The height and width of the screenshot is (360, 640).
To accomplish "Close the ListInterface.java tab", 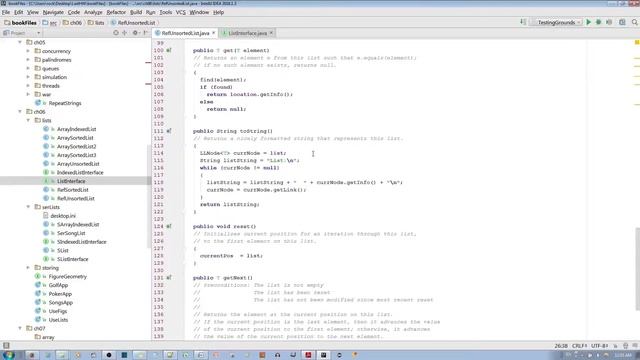I will click(x=271, y=33).
